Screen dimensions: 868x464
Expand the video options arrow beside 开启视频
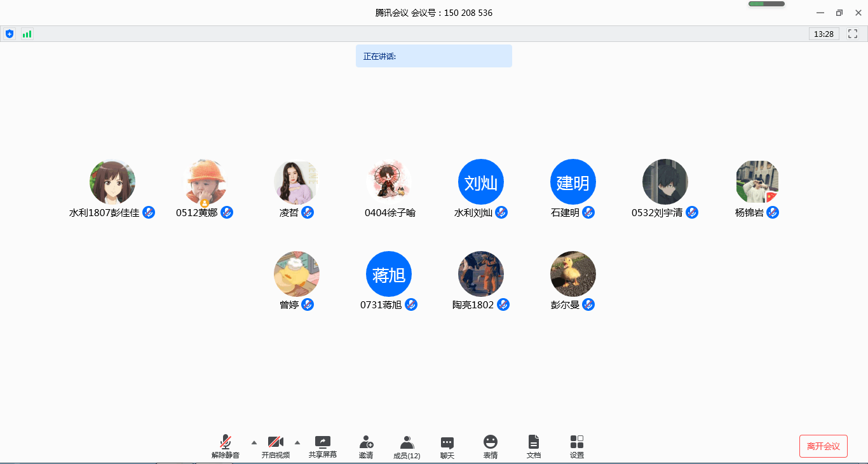[297, 442]
